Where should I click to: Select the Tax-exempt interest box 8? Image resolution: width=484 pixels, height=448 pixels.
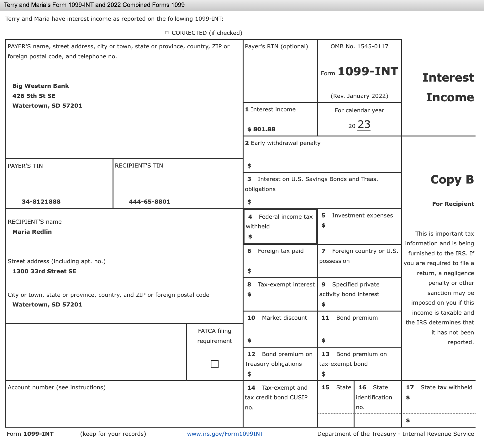point(280,294)
